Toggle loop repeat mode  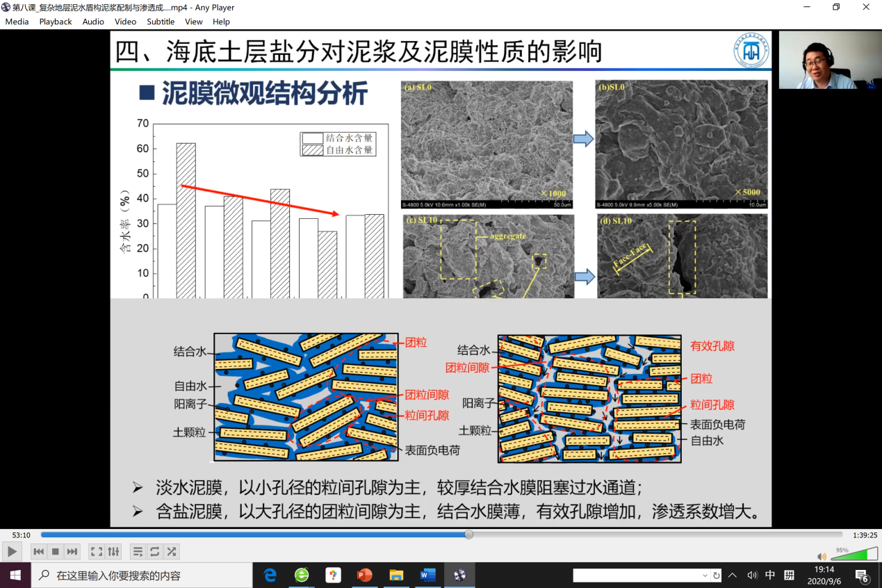point(154,552)
